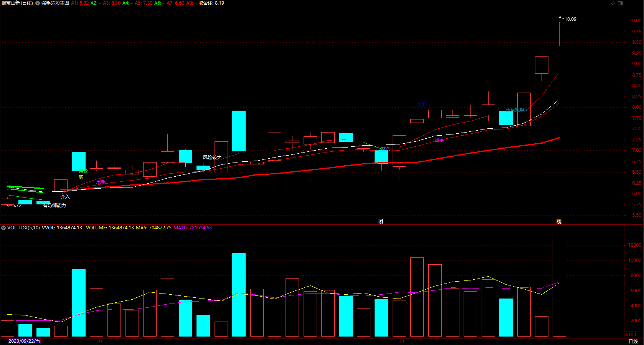Click the diamond icon at chart top-right
644x345 pixels.
pyautogui.click(x=613, y=3)
